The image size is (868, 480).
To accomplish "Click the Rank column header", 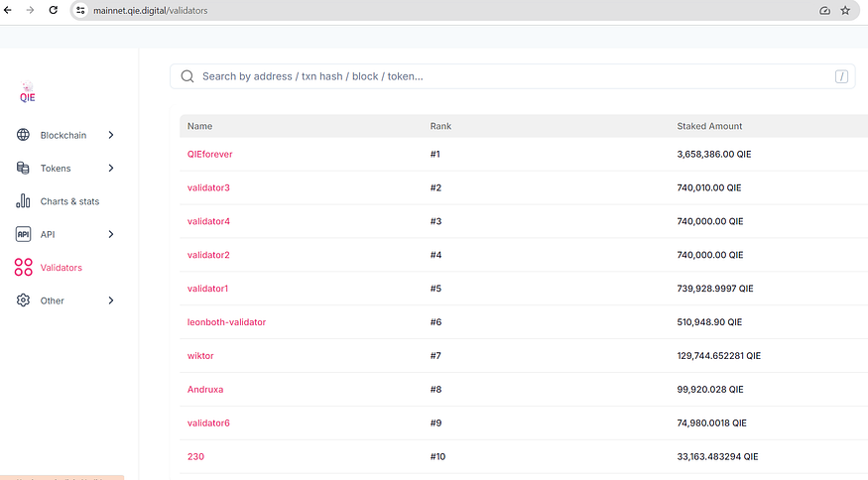I will click(440, 126).
